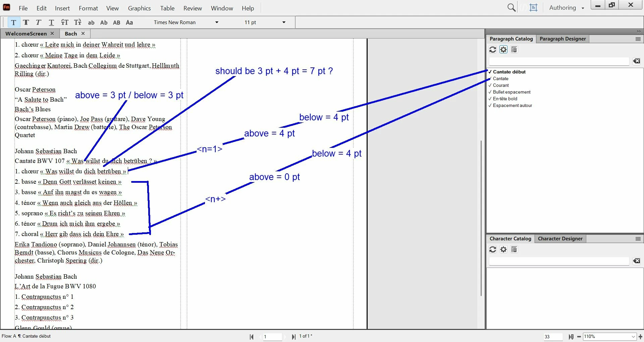
Task: Refresh the Paragraph Catalog list
Action: (492, 50)
